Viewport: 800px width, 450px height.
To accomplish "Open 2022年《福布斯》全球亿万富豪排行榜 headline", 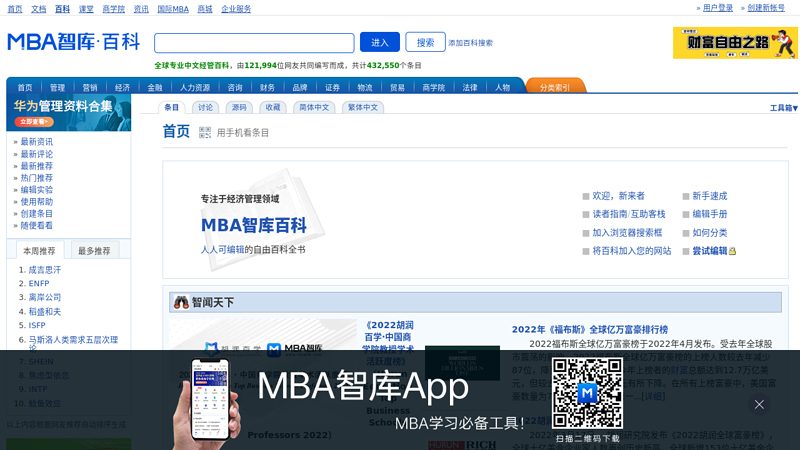I will coord(590,330).
